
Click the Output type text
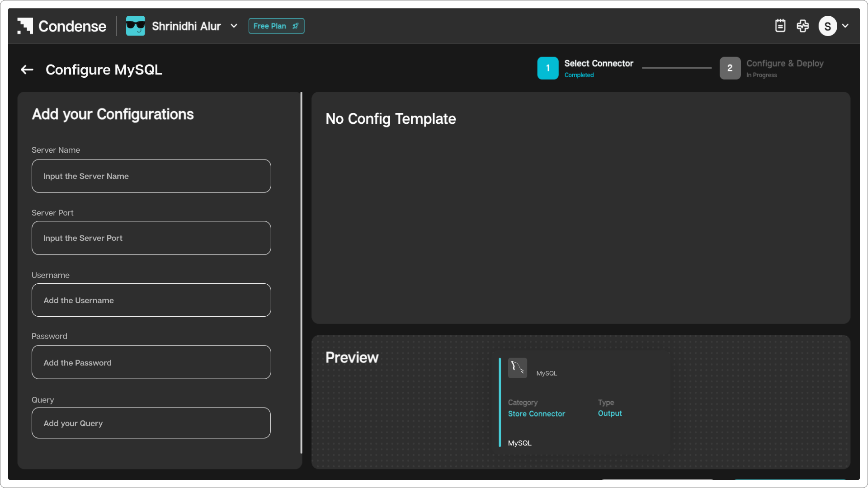coord(610,413)
